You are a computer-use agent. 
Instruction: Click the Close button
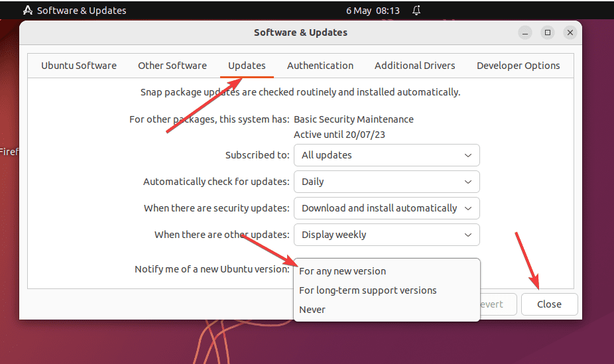pyautogui.click(x=550, y=304)
